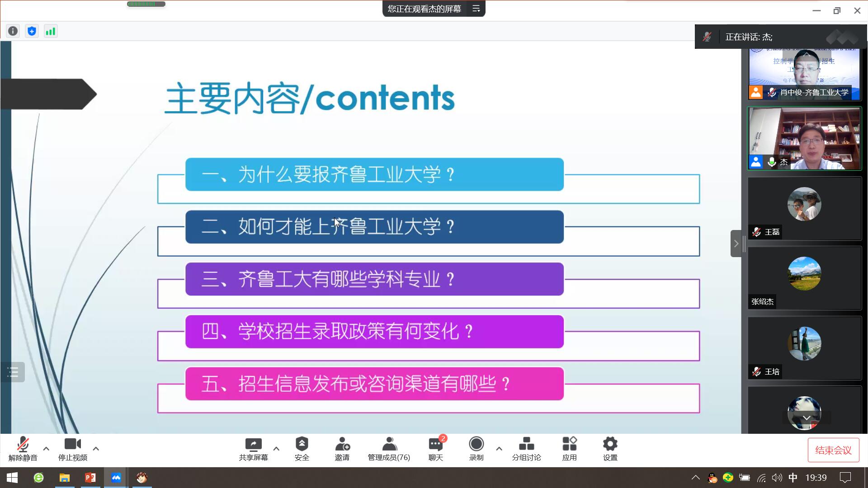This screenshot has width=868, height=488.
Task: Open the 应用 apps panel
Action: (x=569, y=449)
